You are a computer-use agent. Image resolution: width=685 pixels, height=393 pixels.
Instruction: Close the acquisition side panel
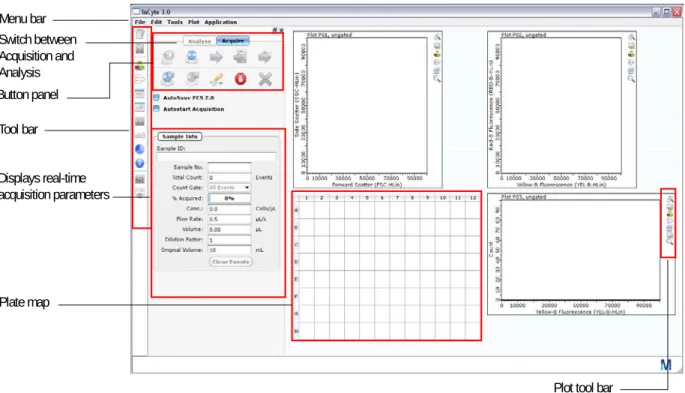point(281,30)
